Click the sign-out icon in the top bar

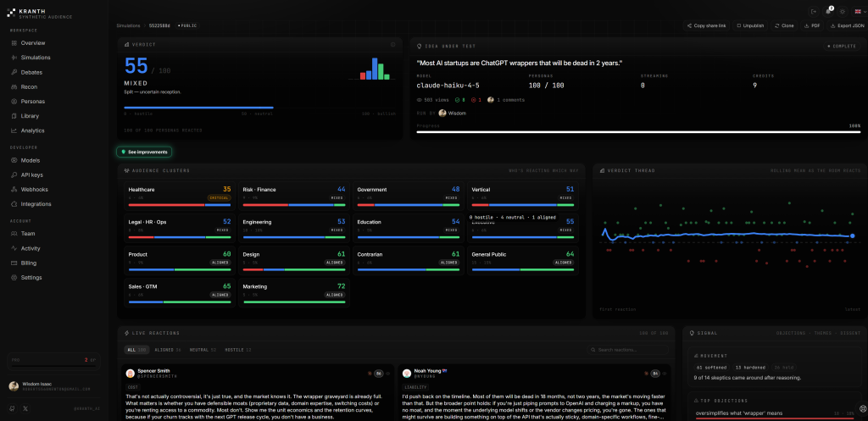813,11
